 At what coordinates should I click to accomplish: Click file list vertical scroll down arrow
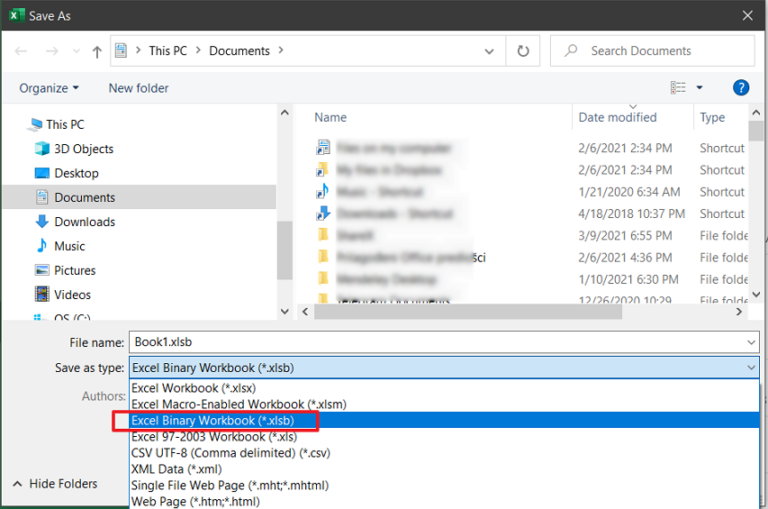click(756, 294)
